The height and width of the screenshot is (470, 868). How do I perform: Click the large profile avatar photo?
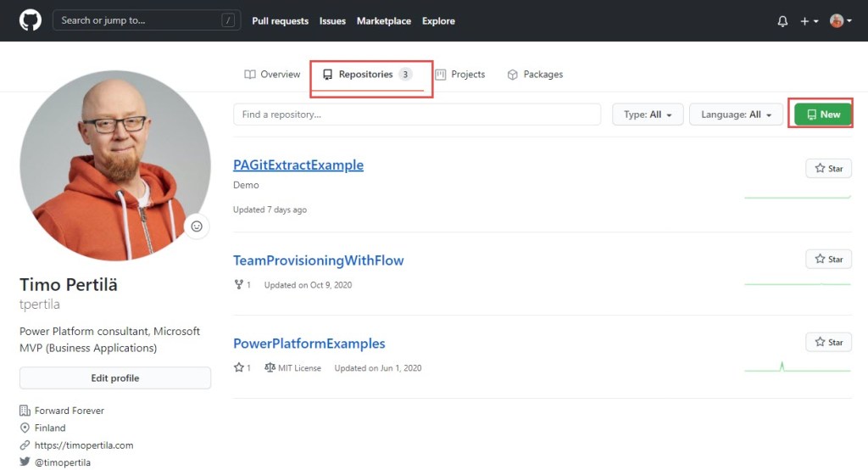pyautogui.click(x=115, y=165)
